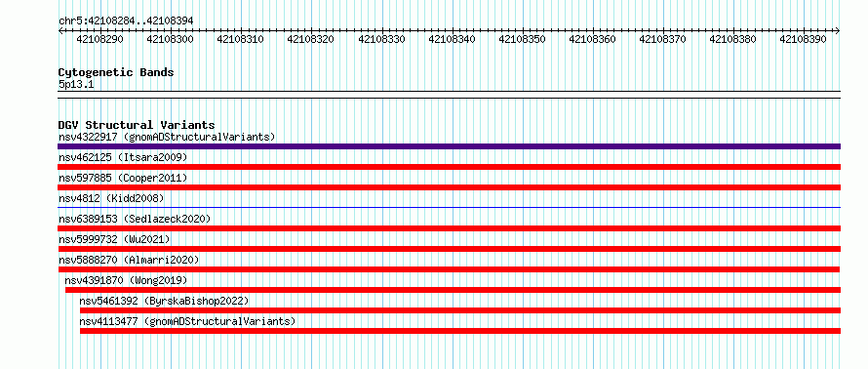Image resolution: width=868 pixels, height=369 pixels.
Task: Click the red bar under nsv6389153
Action: click(449, 228)
